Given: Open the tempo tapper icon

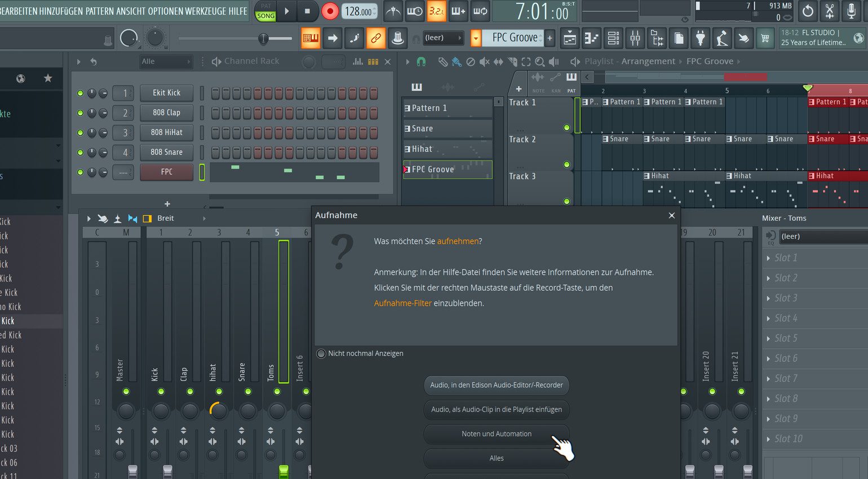Looking at the screenshot, I should (722, 38).
